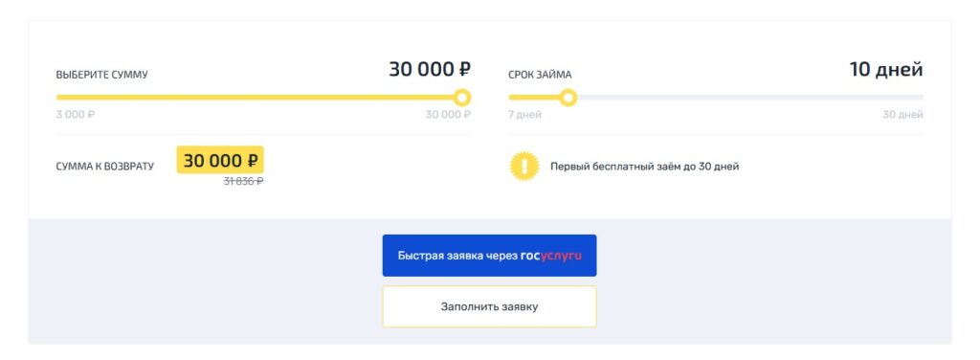Click the loan amount slider handle
The width and height of the screenshot is (980, 360).
tap(462, 98)
